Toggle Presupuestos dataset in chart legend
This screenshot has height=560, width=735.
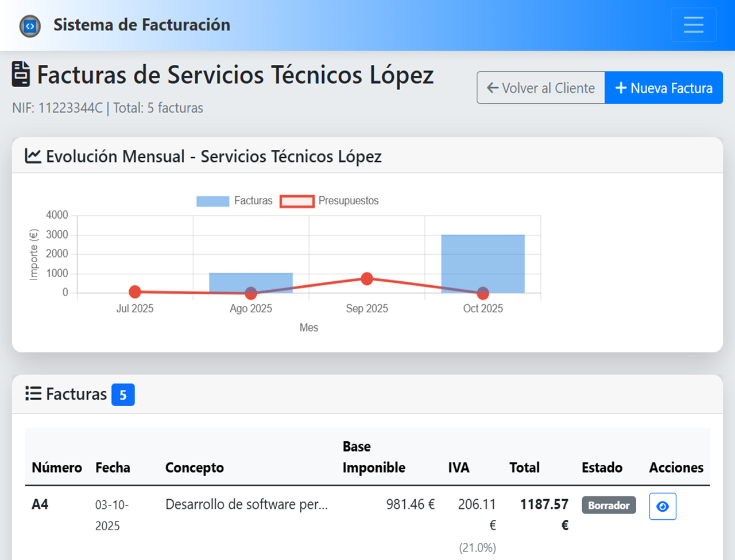329,201
